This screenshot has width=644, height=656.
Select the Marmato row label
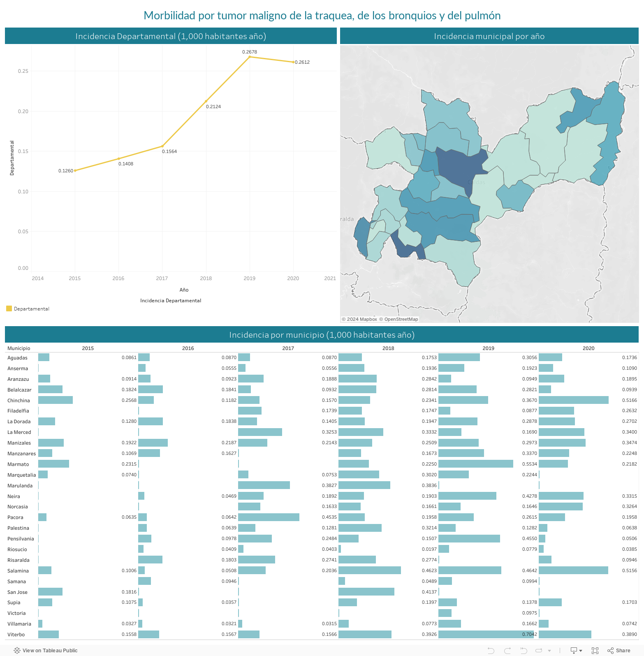18,464
